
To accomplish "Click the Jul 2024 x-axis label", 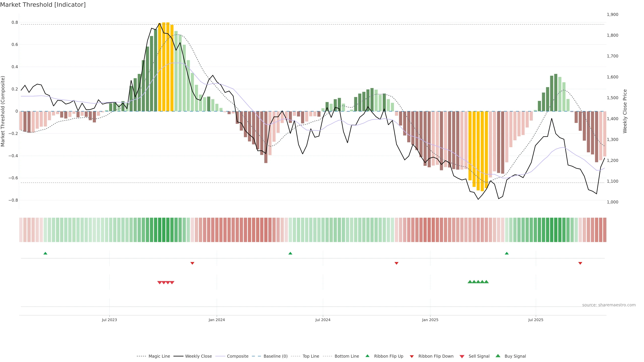I will (323, 320).
